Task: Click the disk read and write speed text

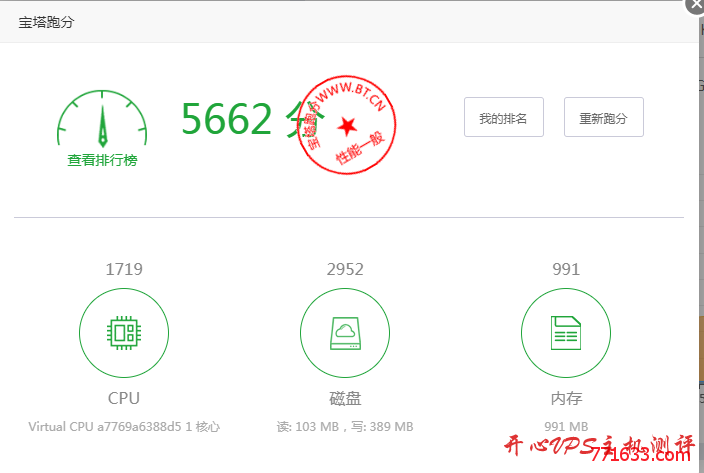Action: click(x=345, y=426)
